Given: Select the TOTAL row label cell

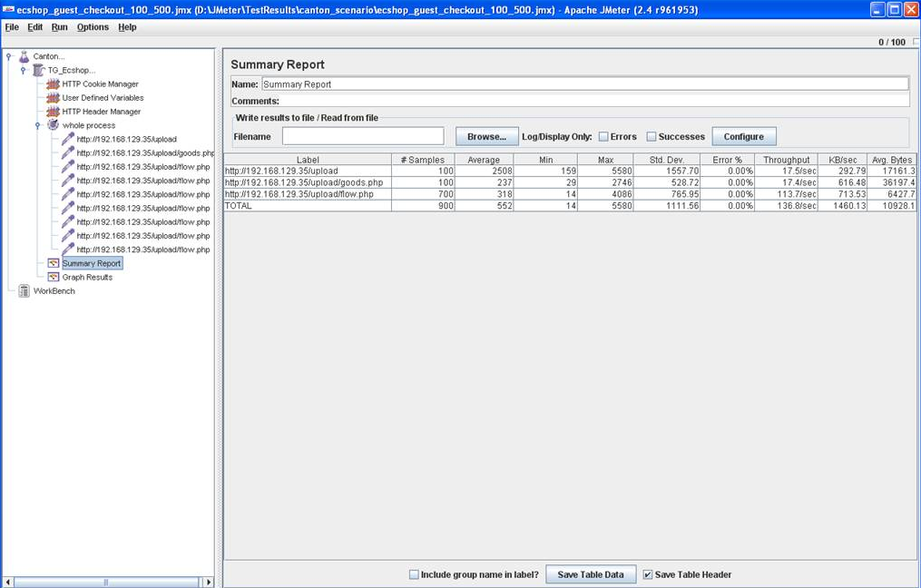Looking at the screenshot, I should (308, 206).
